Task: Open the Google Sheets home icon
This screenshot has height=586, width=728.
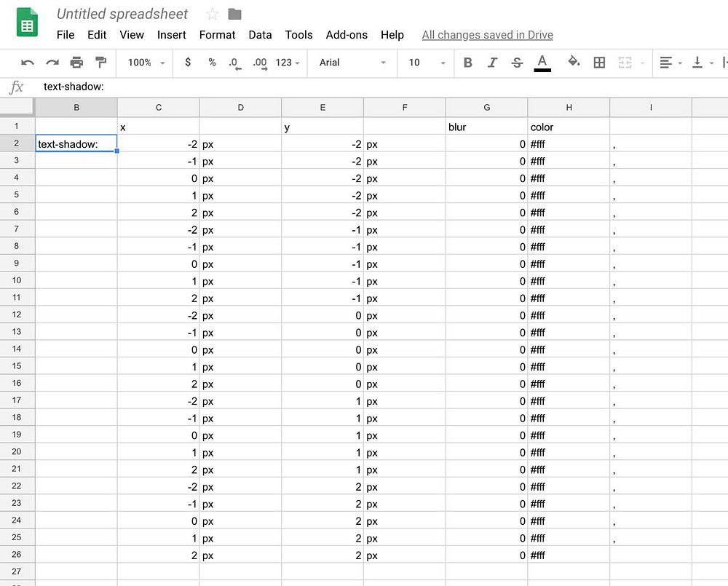Action: pyautogui.click(x=27, y=22)
